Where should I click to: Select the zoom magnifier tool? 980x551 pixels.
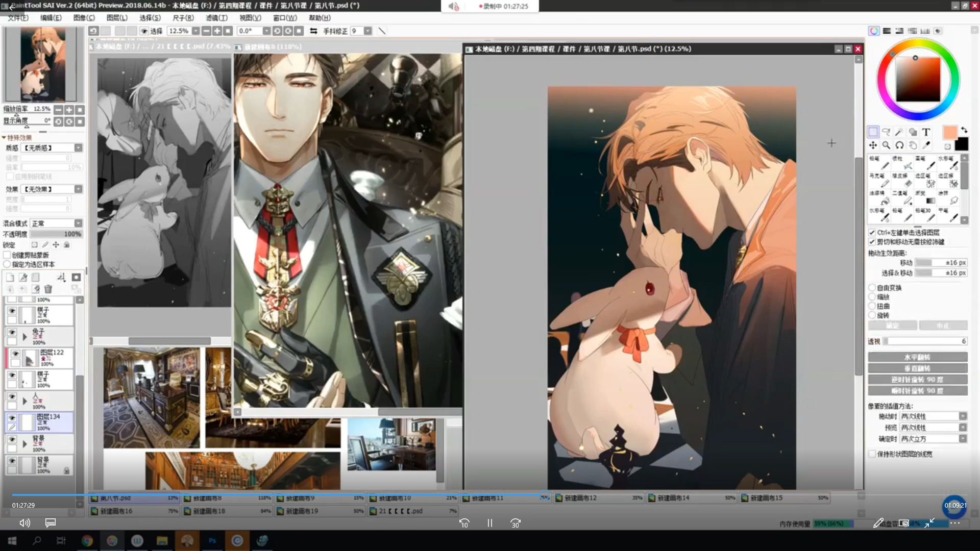[887, 145]
